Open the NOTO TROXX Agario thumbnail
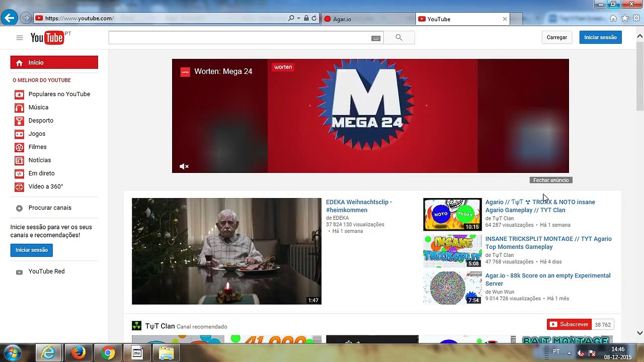 452,214
